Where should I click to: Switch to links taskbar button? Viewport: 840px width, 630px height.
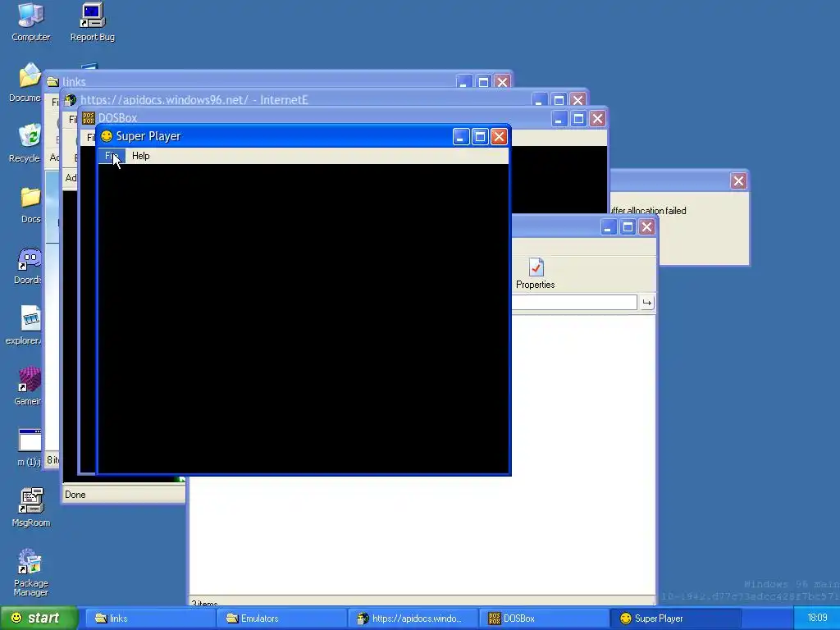point(151,619)
